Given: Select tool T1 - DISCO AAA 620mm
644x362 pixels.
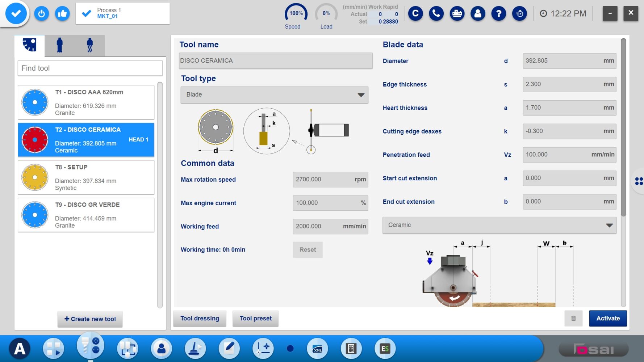Looking at the screenshot, I should (x=86, y=102).
